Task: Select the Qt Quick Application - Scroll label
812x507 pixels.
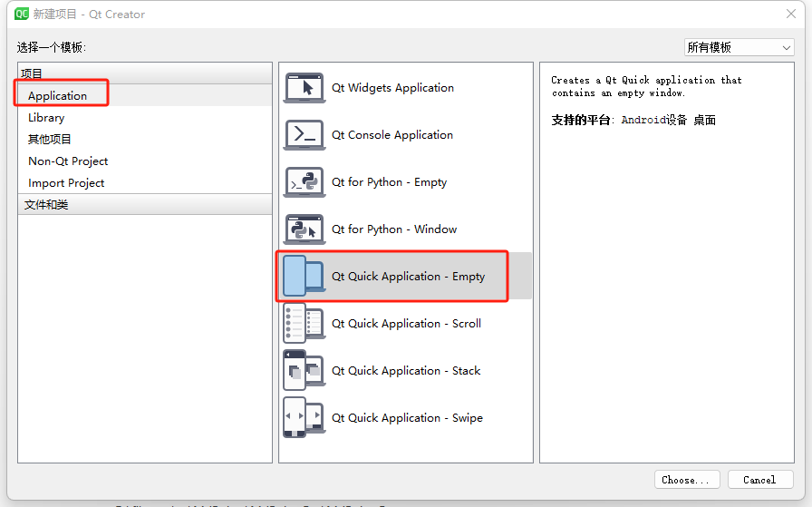Action: tap(406, 324)
